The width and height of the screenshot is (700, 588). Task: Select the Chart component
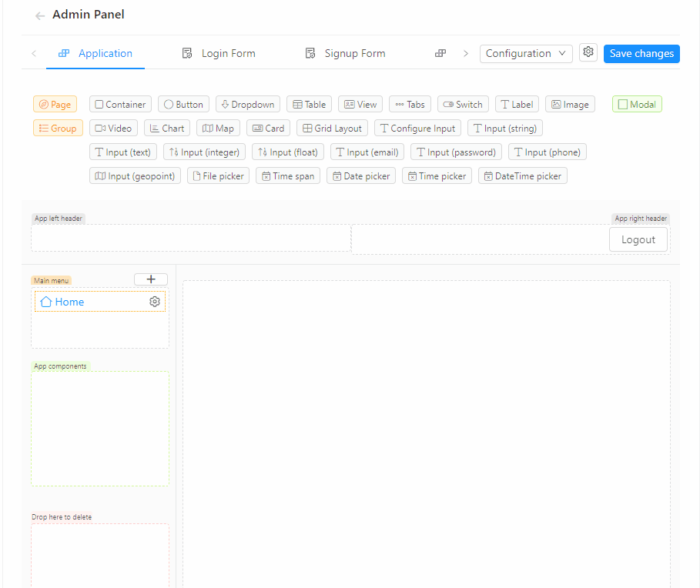[166, 129]
